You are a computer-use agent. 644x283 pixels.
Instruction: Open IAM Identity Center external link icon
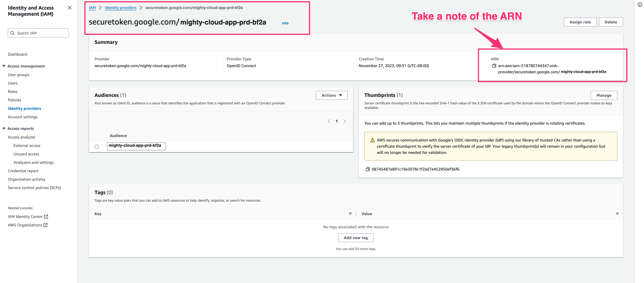click(x=46, y=216)
